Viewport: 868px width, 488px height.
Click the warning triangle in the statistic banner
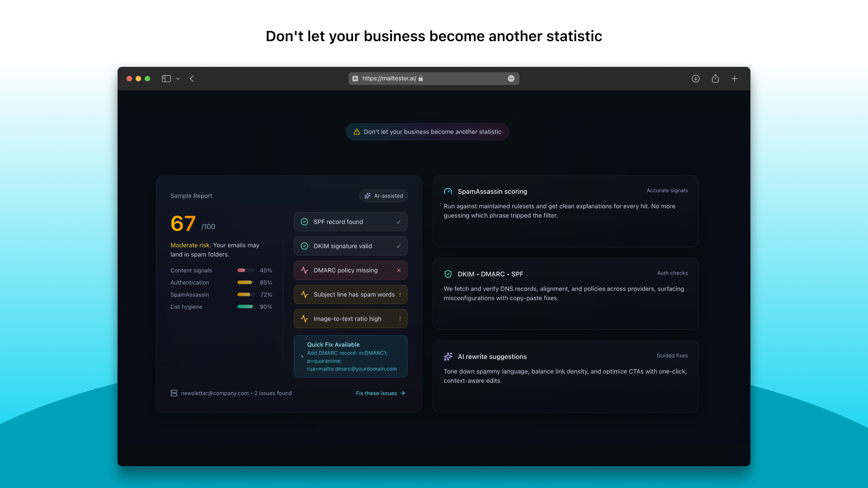[x=357, y=131]
